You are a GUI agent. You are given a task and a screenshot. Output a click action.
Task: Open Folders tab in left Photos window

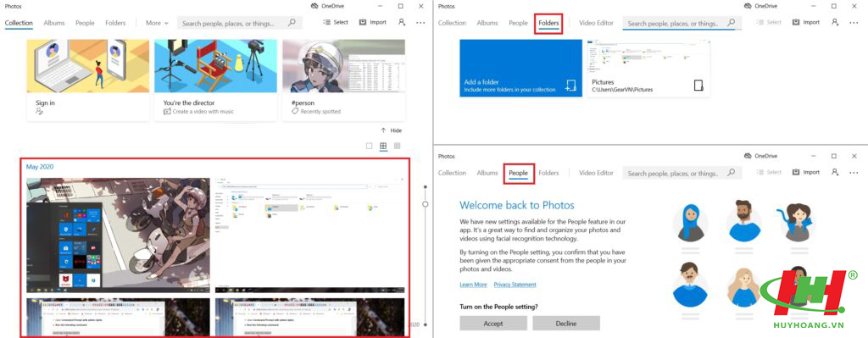coord(115,23)
